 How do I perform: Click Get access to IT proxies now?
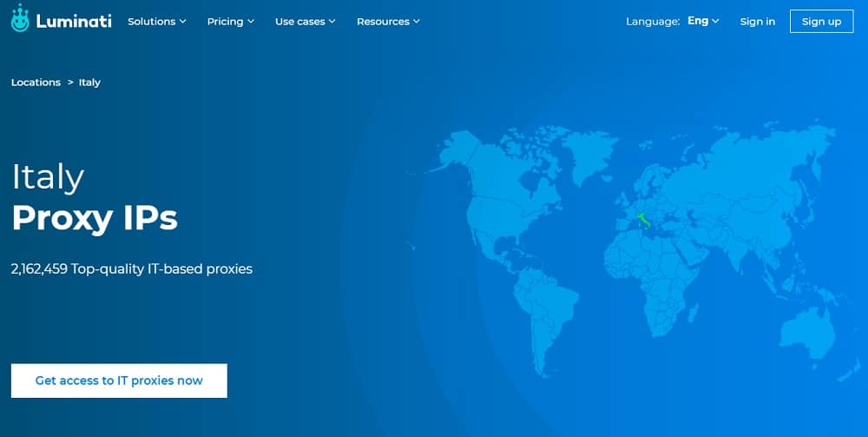pos(119,381)
